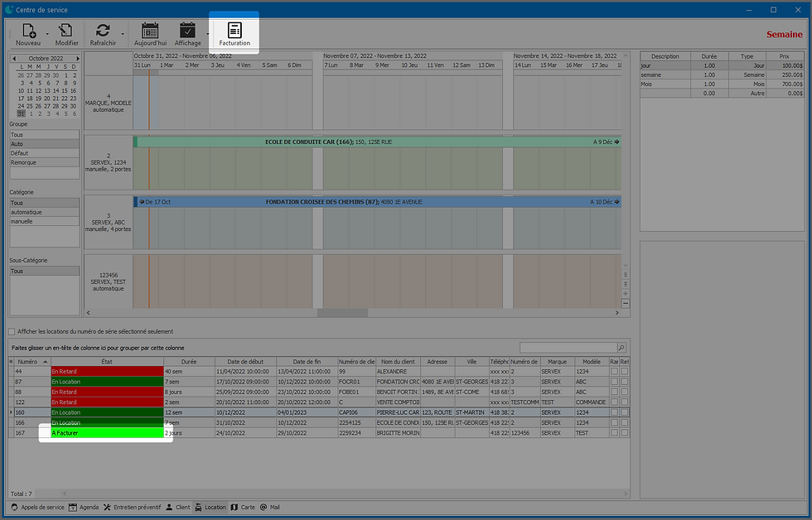Tick the Rar checkbox in rental row 87
Viewport: 812px width, 520px height.
pyautogui.click(x=614, y=382)
